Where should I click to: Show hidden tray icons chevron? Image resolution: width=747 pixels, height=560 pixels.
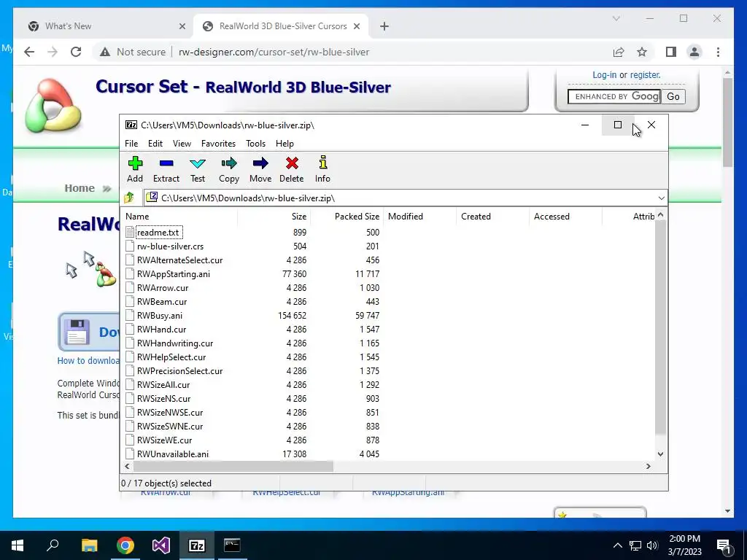[617, 545]
